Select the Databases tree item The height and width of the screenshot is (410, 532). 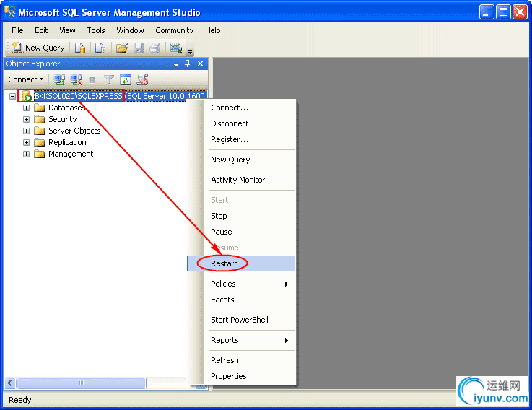point(66,108)
